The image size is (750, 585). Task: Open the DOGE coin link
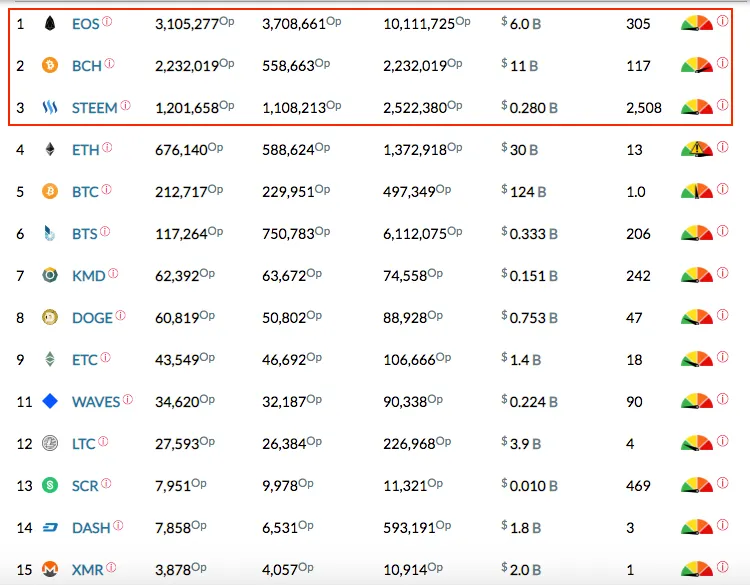(92, 318)
